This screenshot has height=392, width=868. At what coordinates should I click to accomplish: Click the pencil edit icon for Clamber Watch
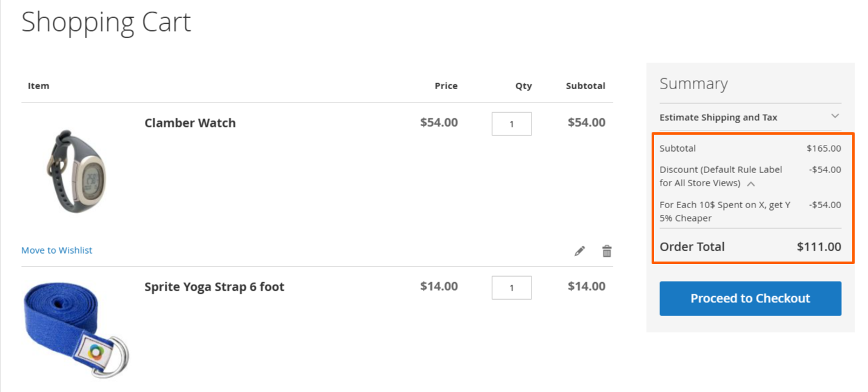[x=580, y=251]
